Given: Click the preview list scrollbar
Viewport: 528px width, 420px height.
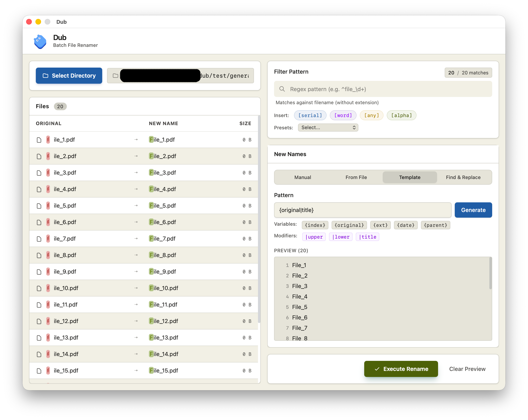Looking at the screenshot, I should pyautogui.click(x=490, y=274).
